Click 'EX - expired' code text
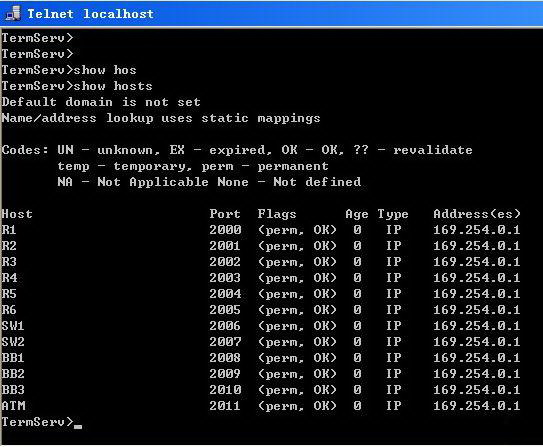This screenshot has width=543, height=447. click(x=221, y=150)
